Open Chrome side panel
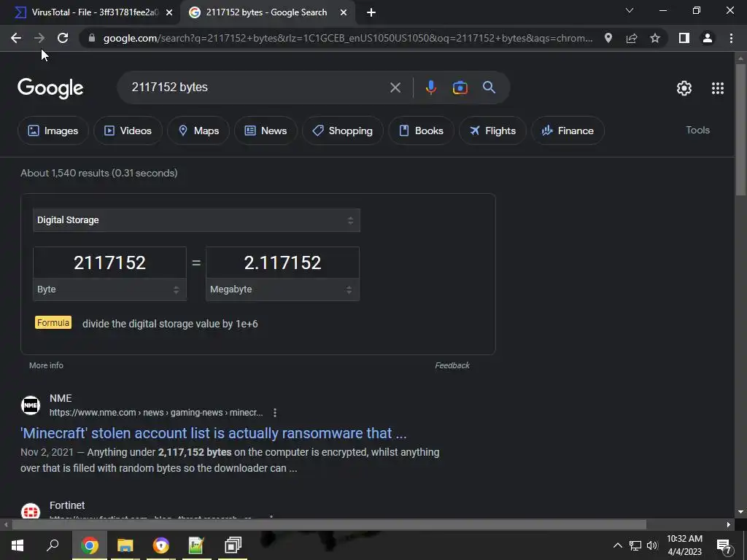Screen dimensions: 747x560 coord(684,38)
